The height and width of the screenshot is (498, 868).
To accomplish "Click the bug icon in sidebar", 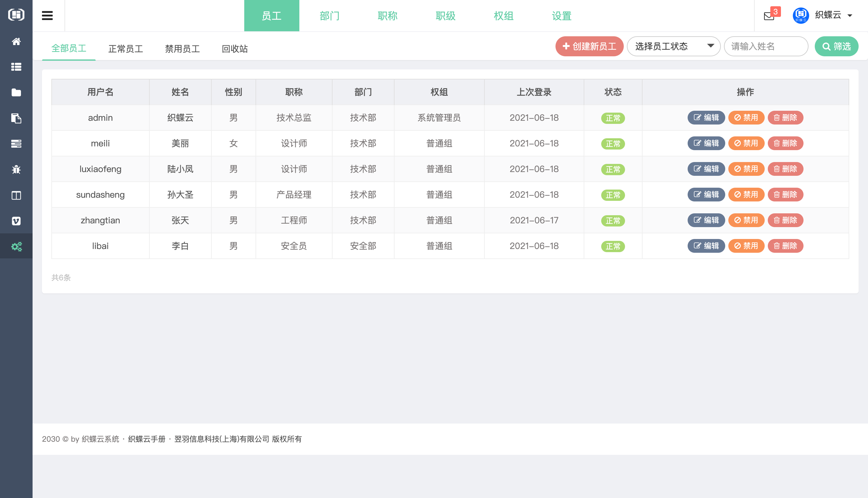I will click(16, 169).
